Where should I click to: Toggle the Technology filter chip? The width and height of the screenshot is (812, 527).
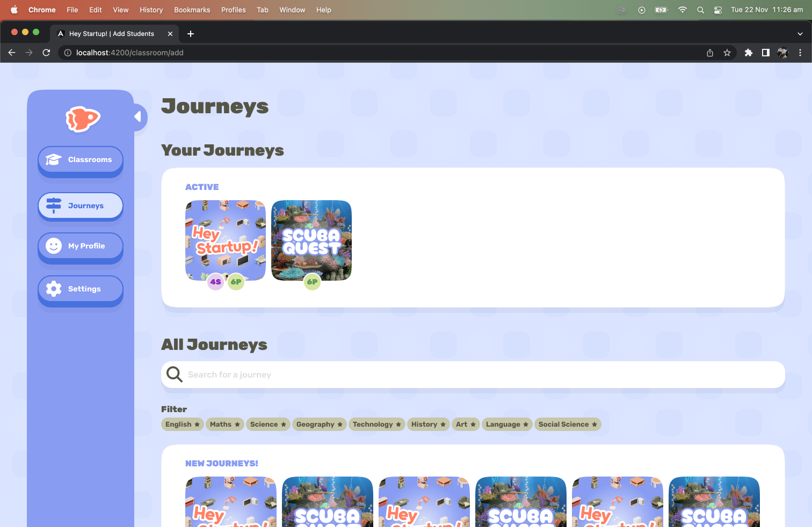377,424
